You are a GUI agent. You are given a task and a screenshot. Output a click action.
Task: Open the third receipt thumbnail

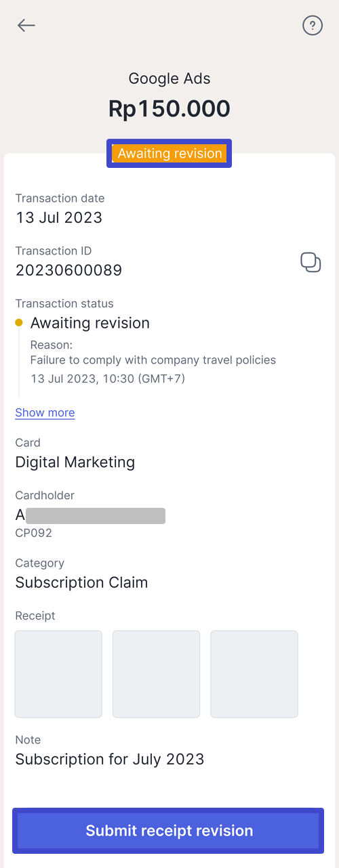click(254, 674)
